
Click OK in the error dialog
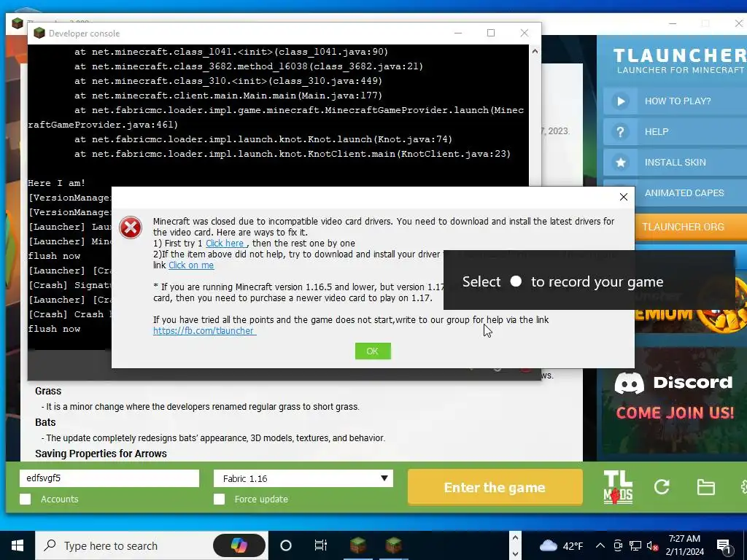click(373, 351)
